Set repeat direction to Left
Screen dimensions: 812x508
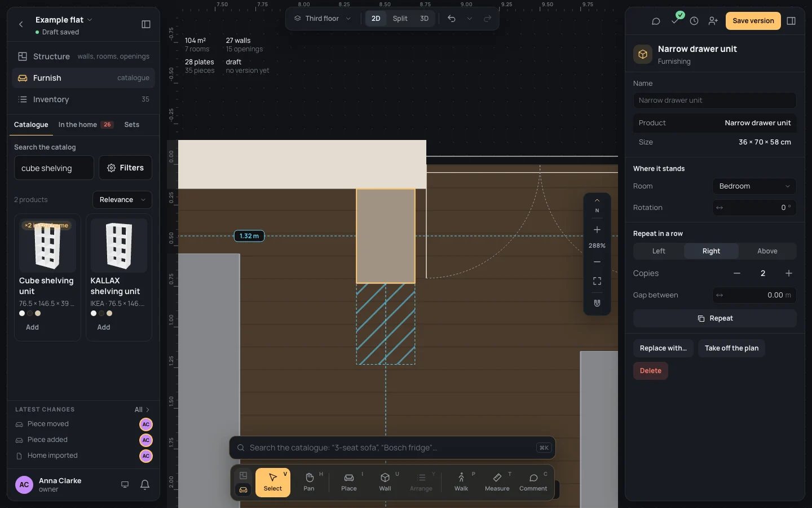point(659,251)
